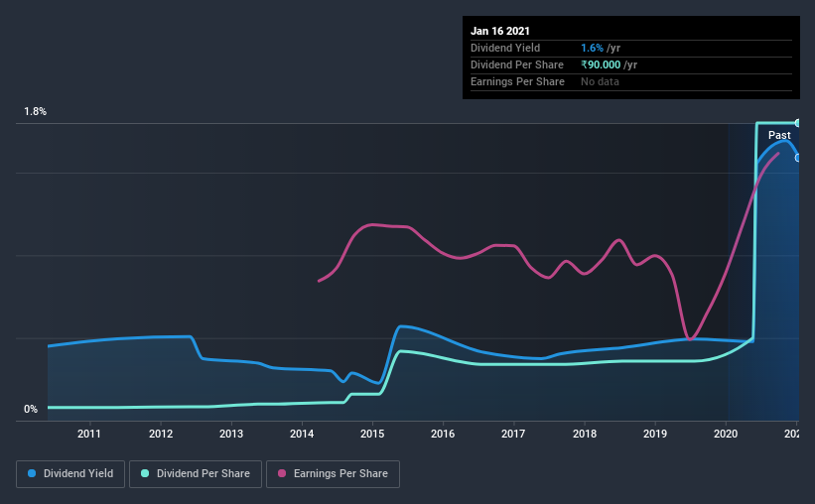
Task: Toggle the Dividend Yield legend button
Action: point(70,474)
